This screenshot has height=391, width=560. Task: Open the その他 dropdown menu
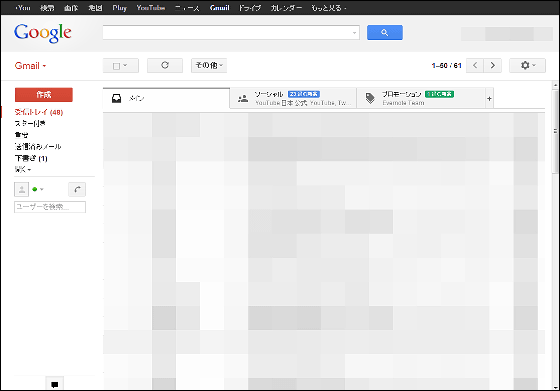(209, 65)
